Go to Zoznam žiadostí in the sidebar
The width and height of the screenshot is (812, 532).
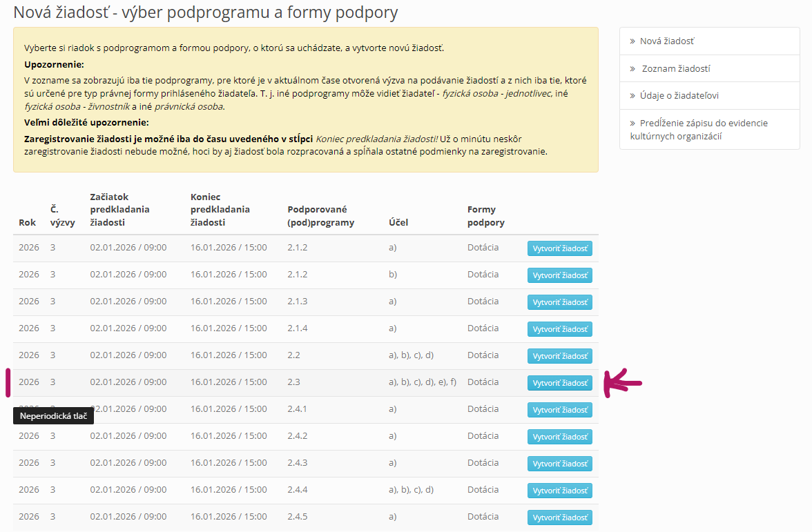pos(675,68)
